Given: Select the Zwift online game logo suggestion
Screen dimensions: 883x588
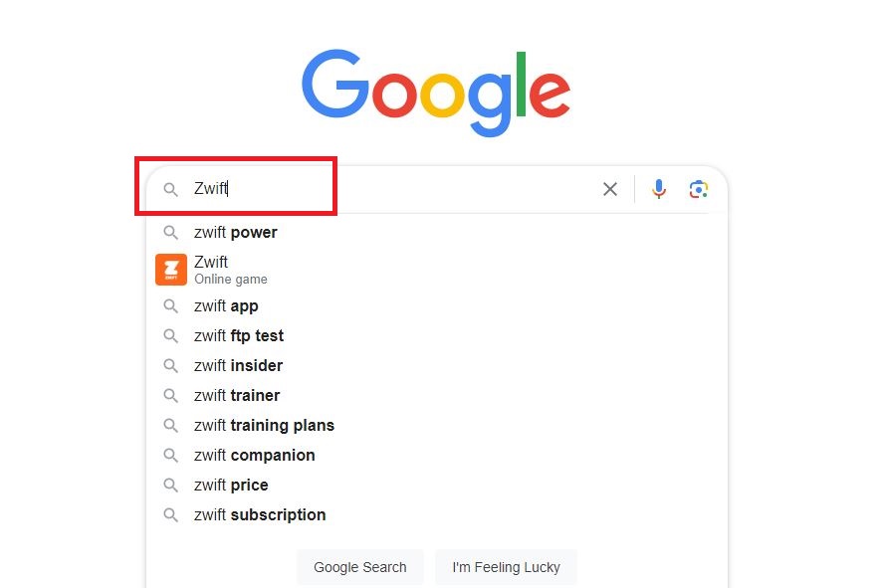Looking at the screenshot, I should 170,269.
